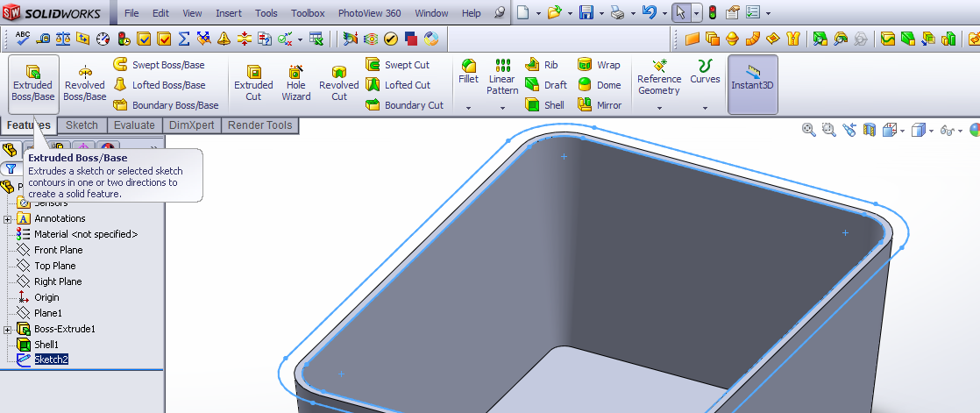
Task: Click the Print icon
Action: pyautogui.click(x=617, y=12)
